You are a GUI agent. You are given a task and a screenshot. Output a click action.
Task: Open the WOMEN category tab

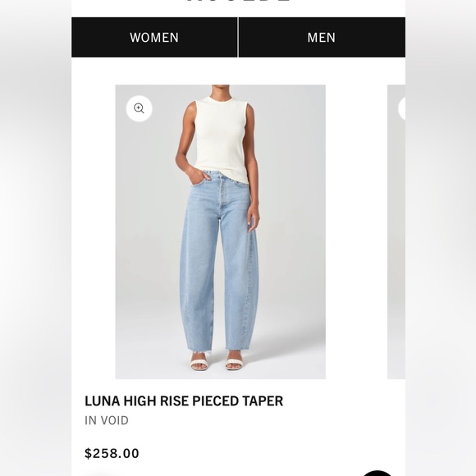154,37
